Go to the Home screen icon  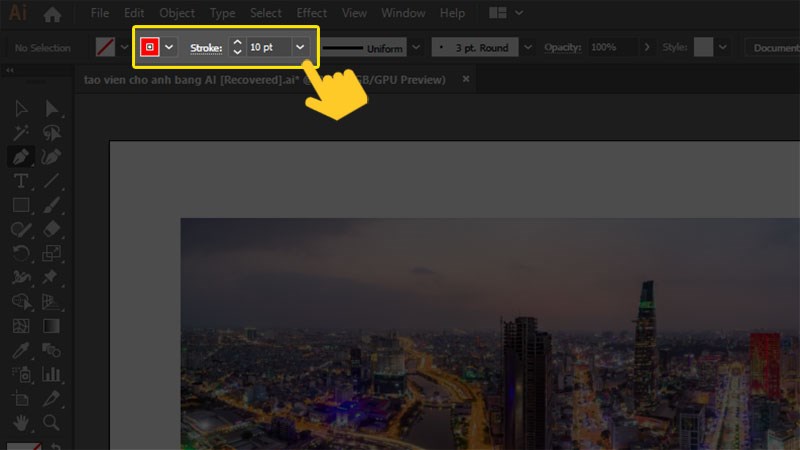(52, 14)
